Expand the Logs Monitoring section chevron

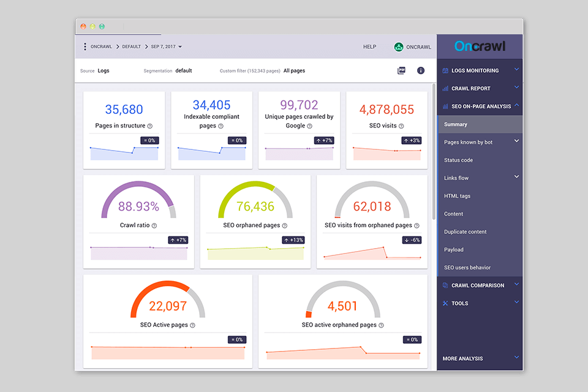516,69
